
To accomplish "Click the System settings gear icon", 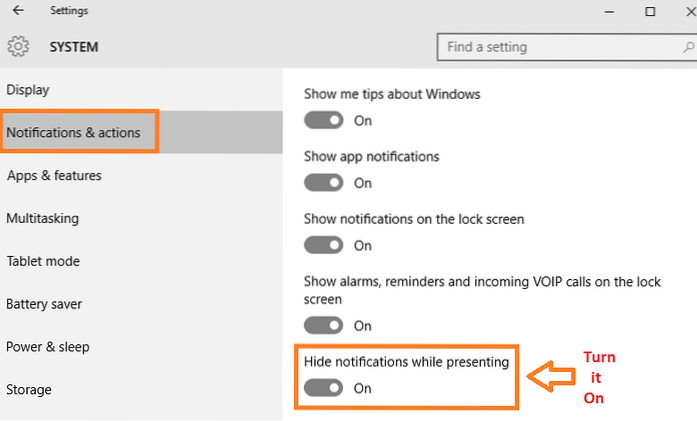I will [17, 47].
